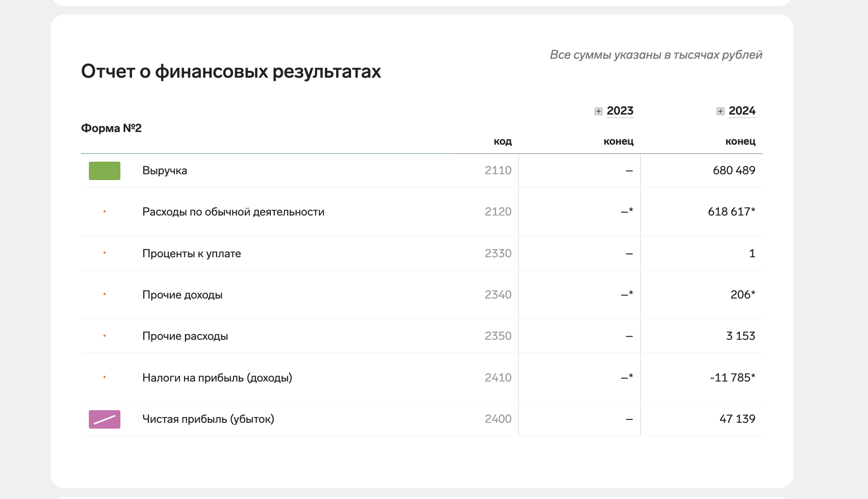The image size is (868, 499).
Task: Click the dot marker beside Налоги на прибыль
Action: click(104, 377)
